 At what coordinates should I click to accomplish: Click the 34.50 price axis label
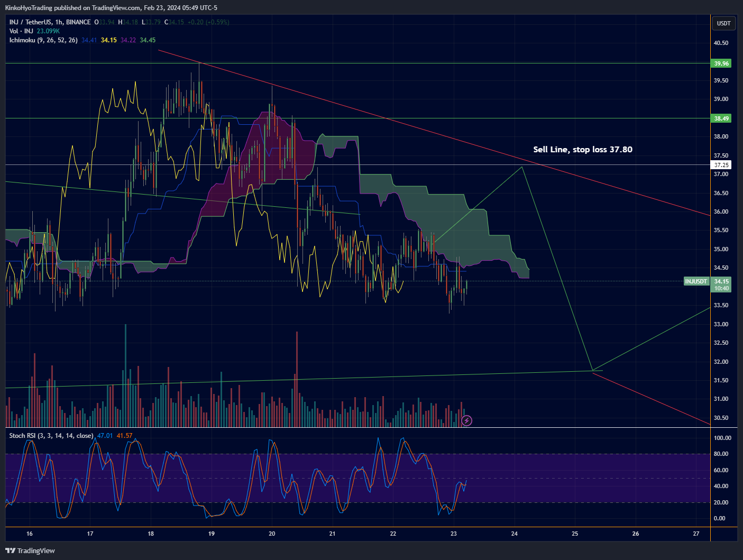click(x=721, y=268)
